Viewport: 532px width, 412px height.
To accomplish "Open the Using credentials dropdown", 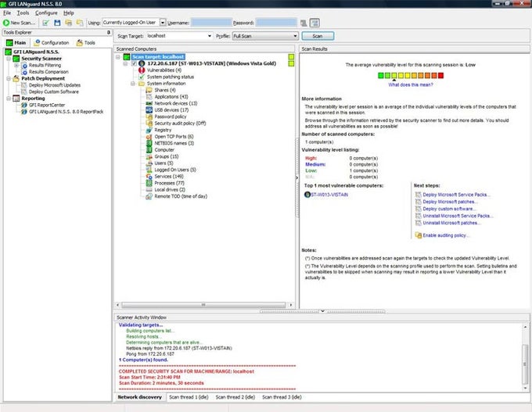I will tap(163, 23).
